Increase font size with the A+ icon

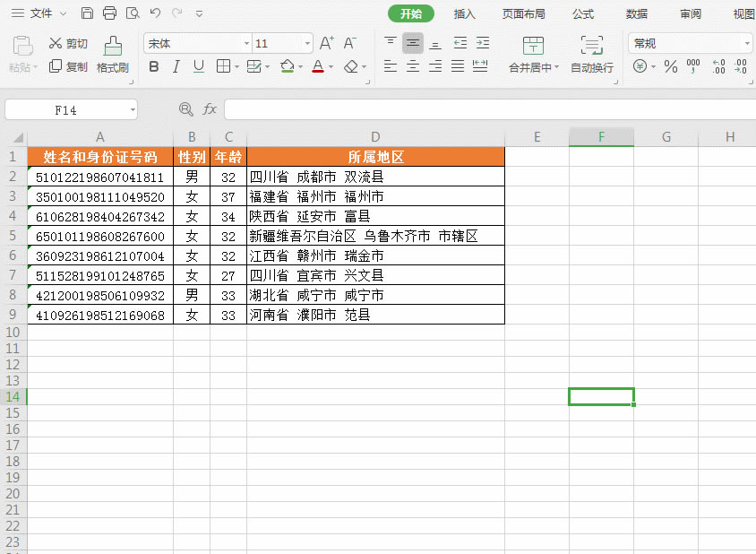point(327,43)
